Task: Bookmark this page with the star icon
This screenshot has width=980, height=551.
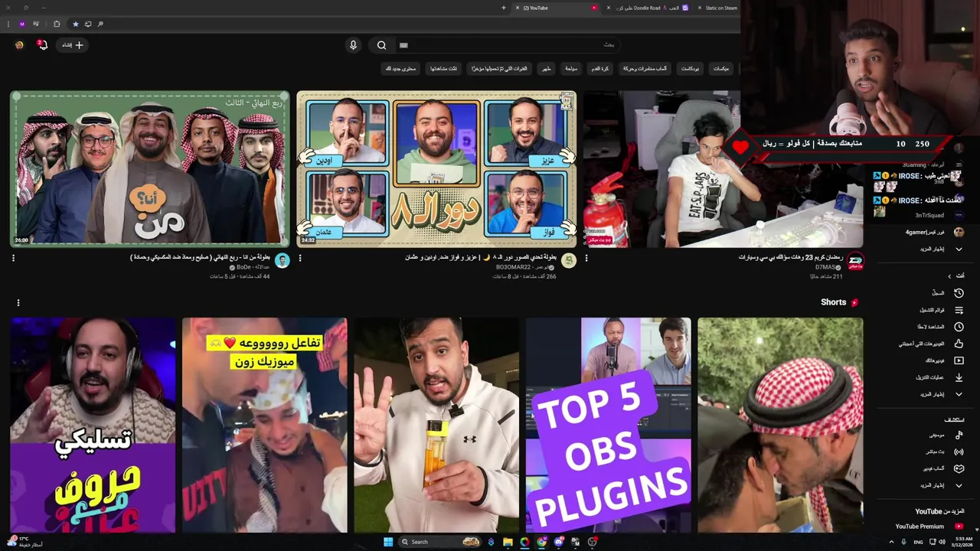Action: point(75,24)
